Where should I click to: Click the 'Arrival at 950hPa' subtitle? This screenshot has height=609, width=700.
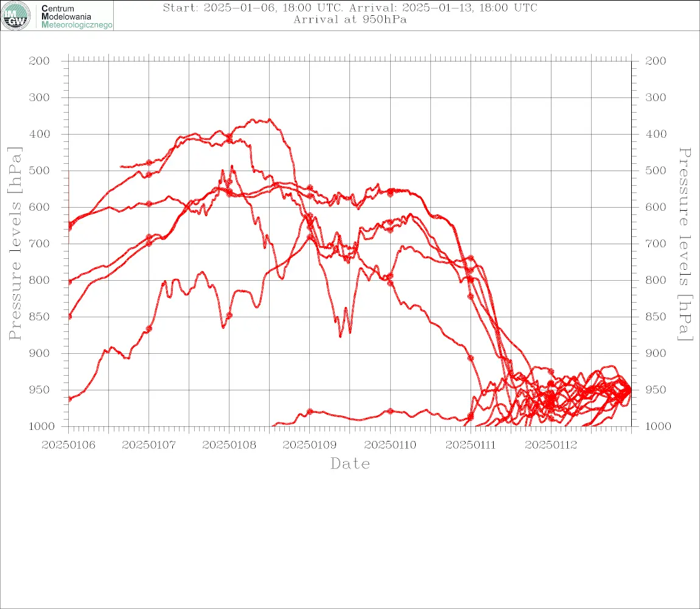[x=350, y=19]
